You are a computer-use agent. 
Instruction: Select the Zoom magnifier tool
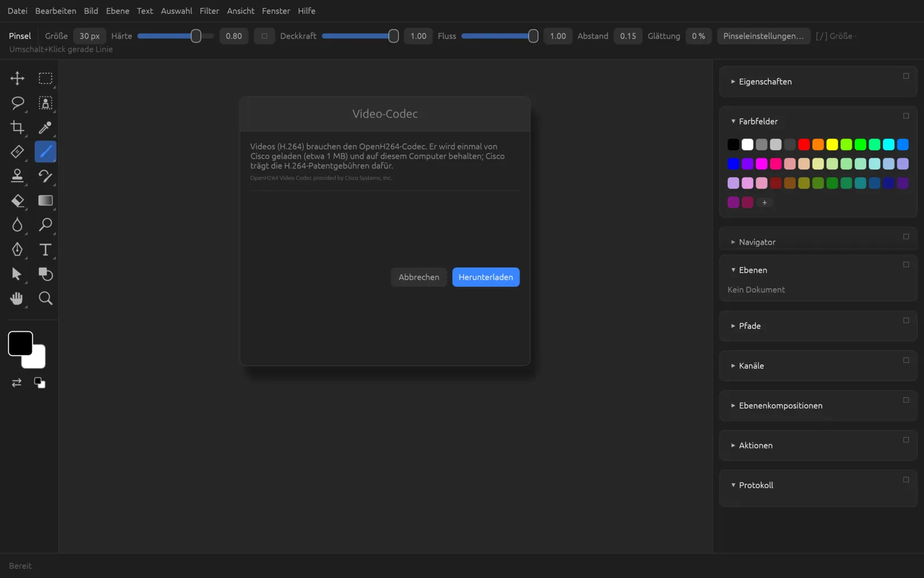(x=45, y=298)
